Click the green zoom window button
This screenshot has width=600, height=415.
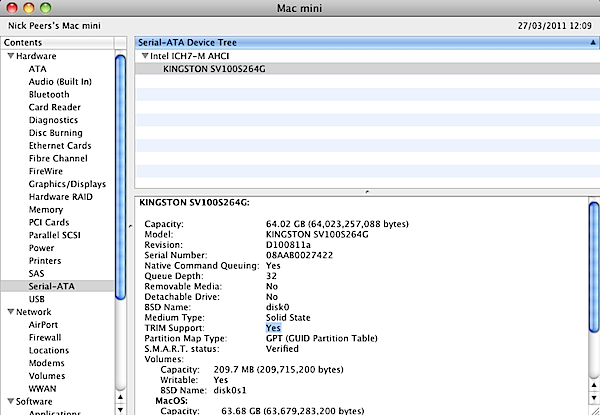(x=46, y=8)
